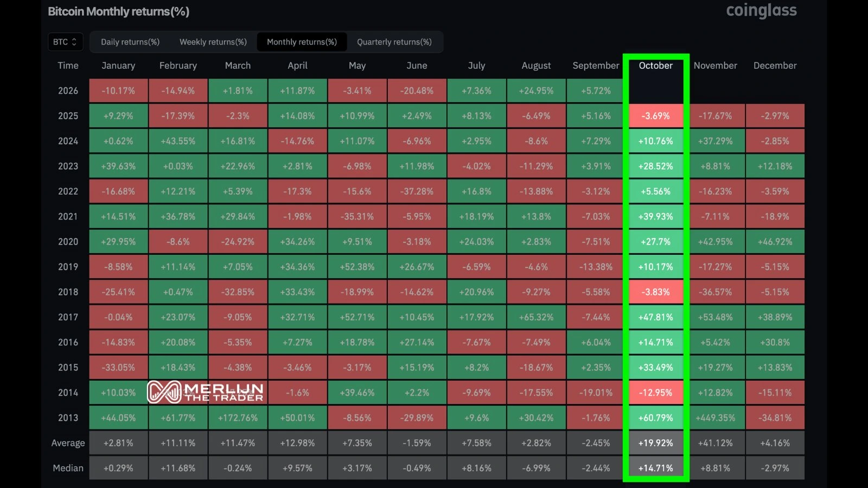Open the BTC coin selector dropdown
The height and width of the screenshot is (488, 868).
coord(65,42)
